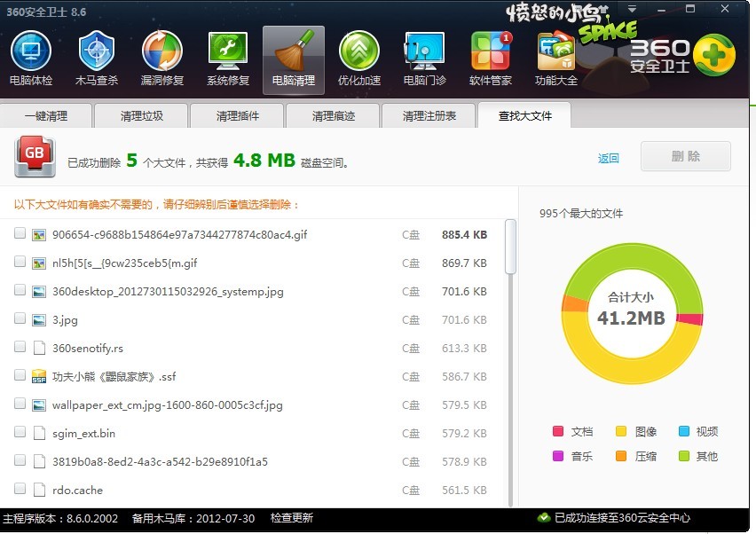Screen dimensions: 756x534
Task: Switch to 清理垃圾 tab
Action: (141, 115)
